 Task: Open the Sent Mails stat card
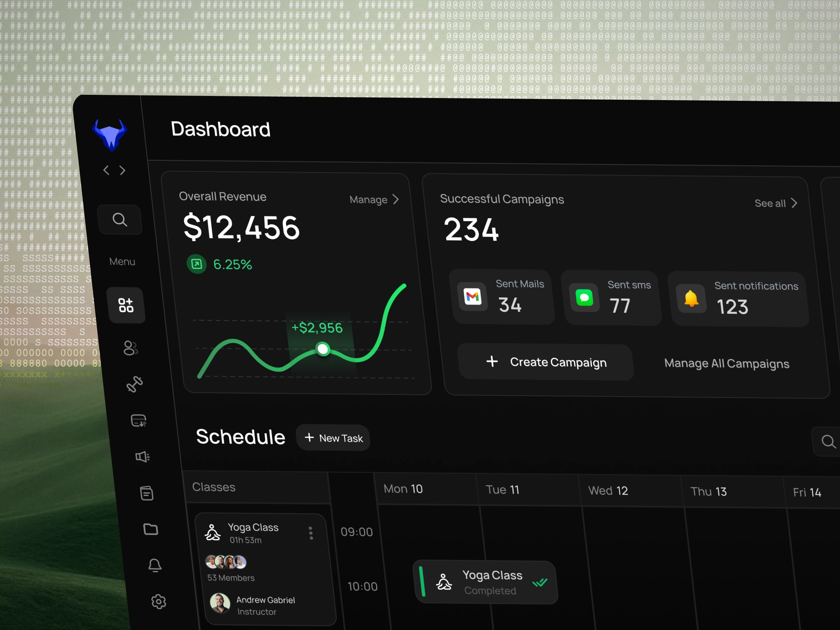pos(502,297)
